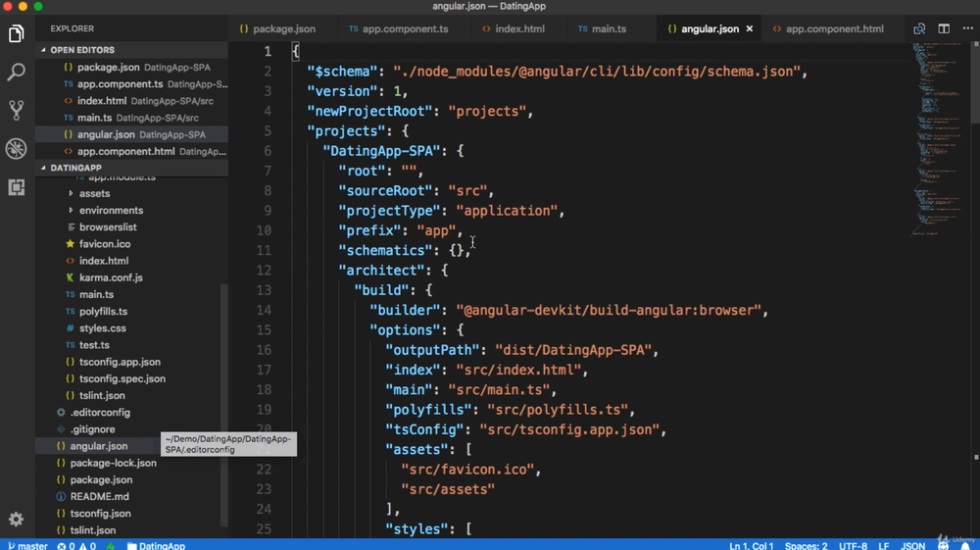Open package.json in DATINGAPP tree
Image resolution: width=980 pixels, height=550 pixels.
101,480
